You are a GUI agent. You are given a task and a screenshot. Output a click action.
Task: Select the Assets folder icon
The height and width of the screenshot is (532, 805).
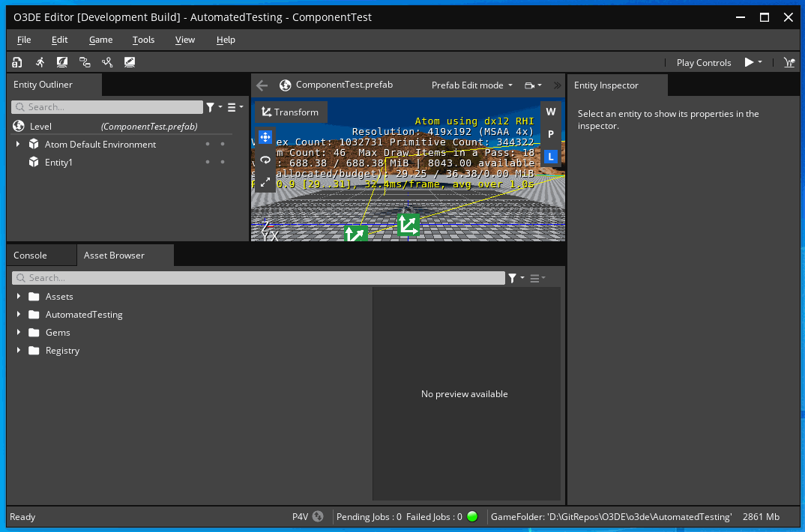tap(34, 297)
